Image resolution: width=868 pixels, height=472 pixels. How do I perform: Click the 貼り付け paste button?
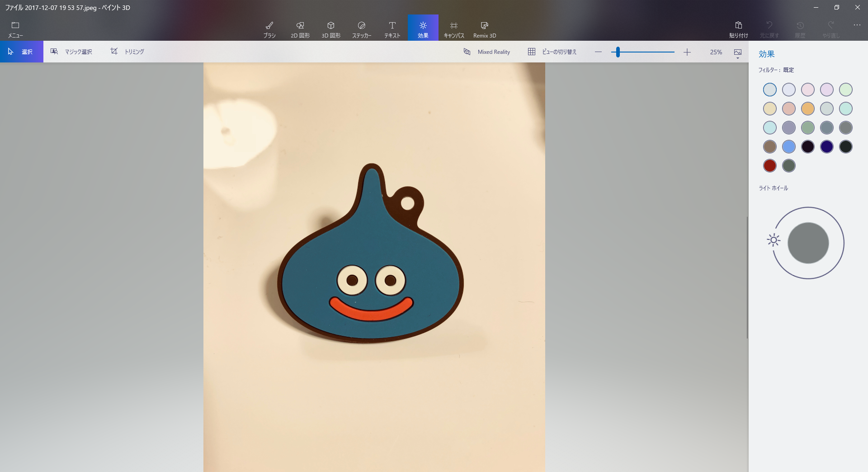[x=739, y=29]
